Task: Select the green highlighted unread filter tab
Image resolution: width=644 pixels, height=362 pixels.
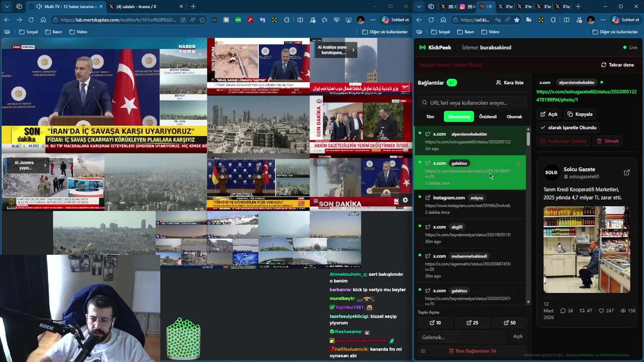Action: click(459, 117)
